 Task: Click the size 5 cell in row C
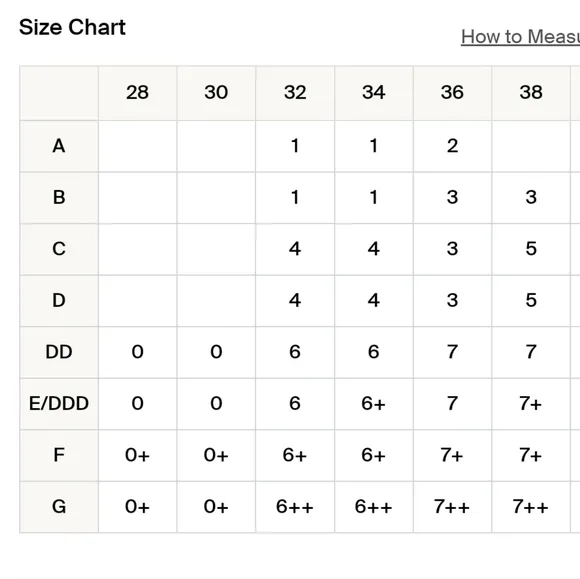(x=531, y=249)
